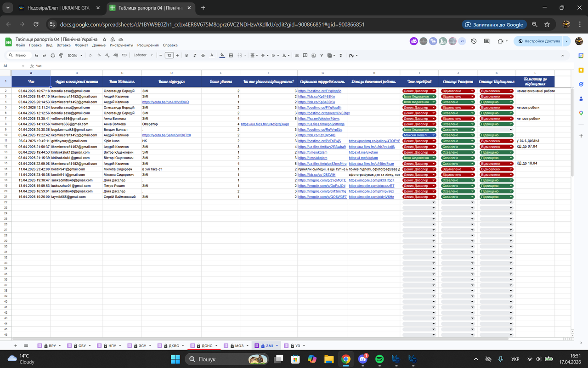Increase font size plus button
Image resolution: width=588 pixels, height=368 pixels.
pos(178,55)
